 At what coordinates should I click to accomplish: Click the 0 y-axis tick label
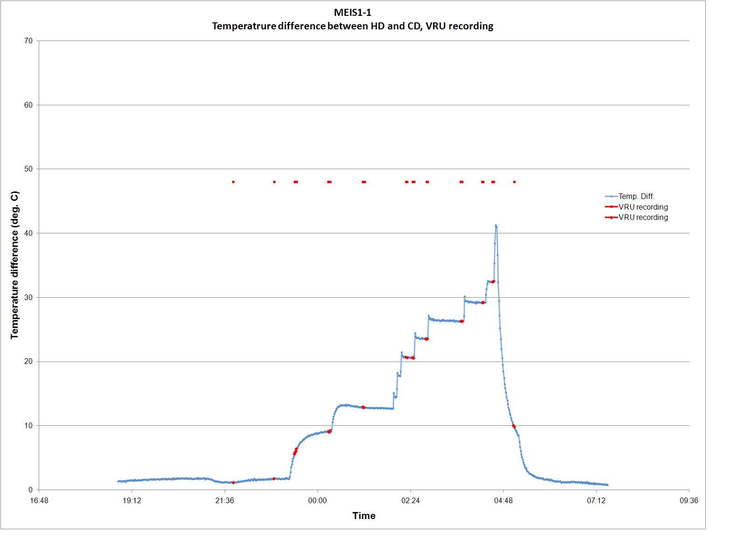[x=30, y=490]
